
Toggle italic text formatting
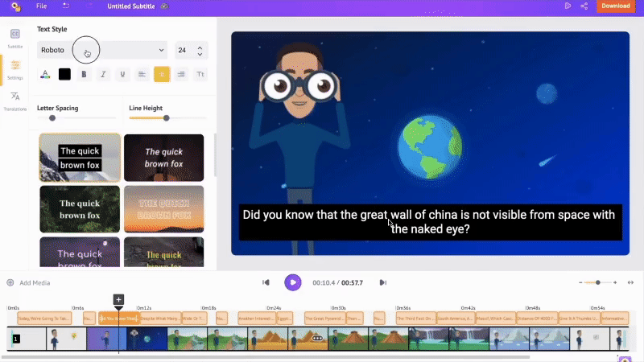coord(103,74)
